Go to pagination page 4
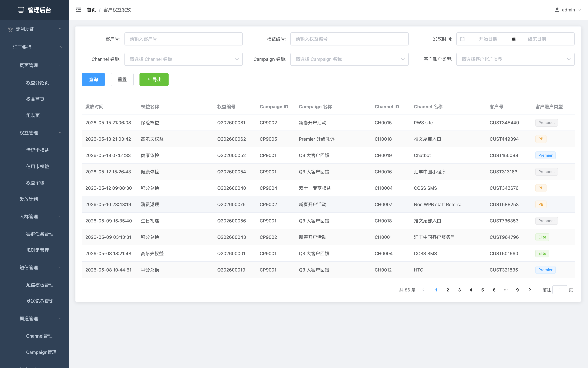This screenshot has width=588, height=368. pyautogui.click(x=471, y=290)
